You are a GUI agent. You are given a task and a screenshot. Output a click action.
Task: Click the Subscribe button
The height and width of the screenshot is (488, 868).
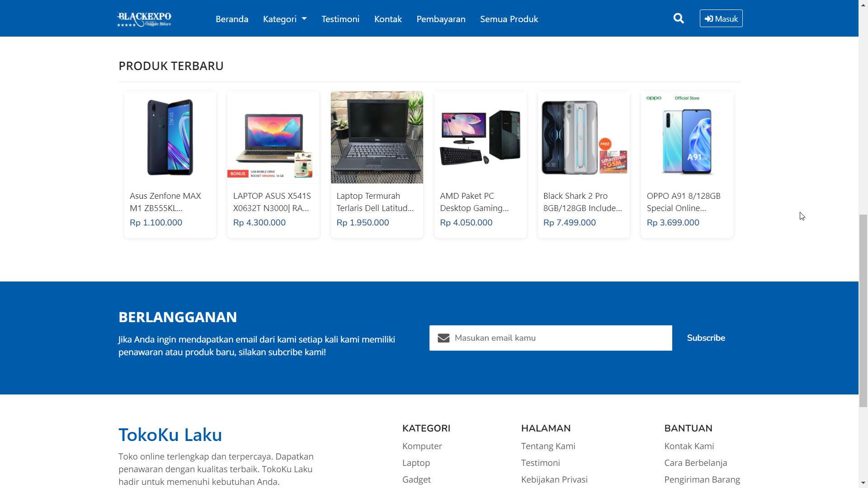pyautogui.click(x=706, y=338)
